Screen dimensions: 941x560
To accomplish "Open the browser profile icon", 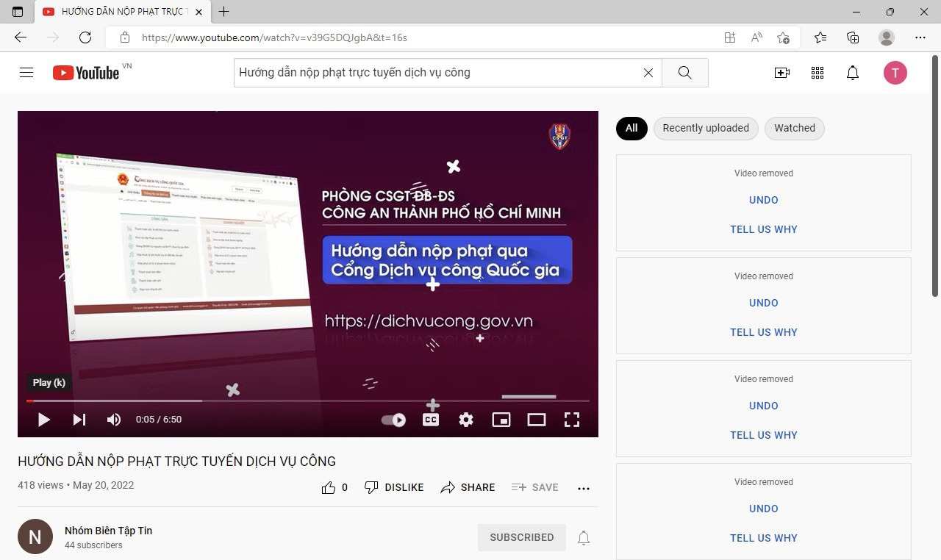I will pyautogui.click(x=887, y=37).
